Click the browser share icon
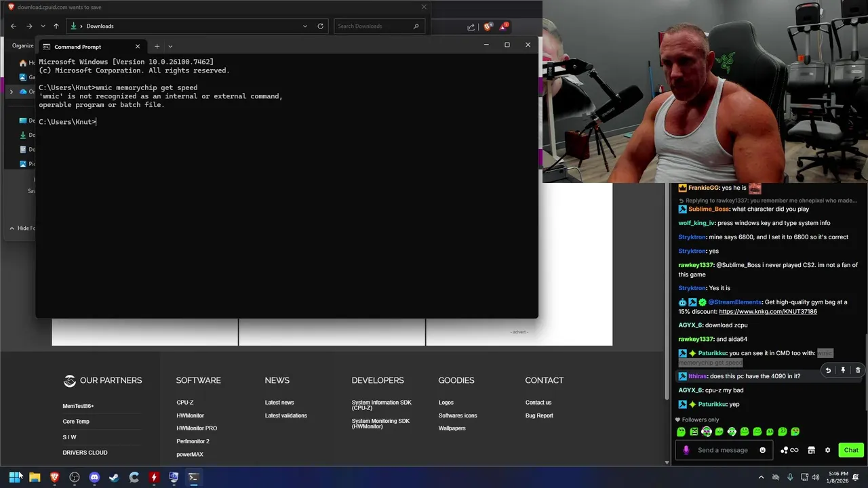868x488 pixels. (471, 26)
